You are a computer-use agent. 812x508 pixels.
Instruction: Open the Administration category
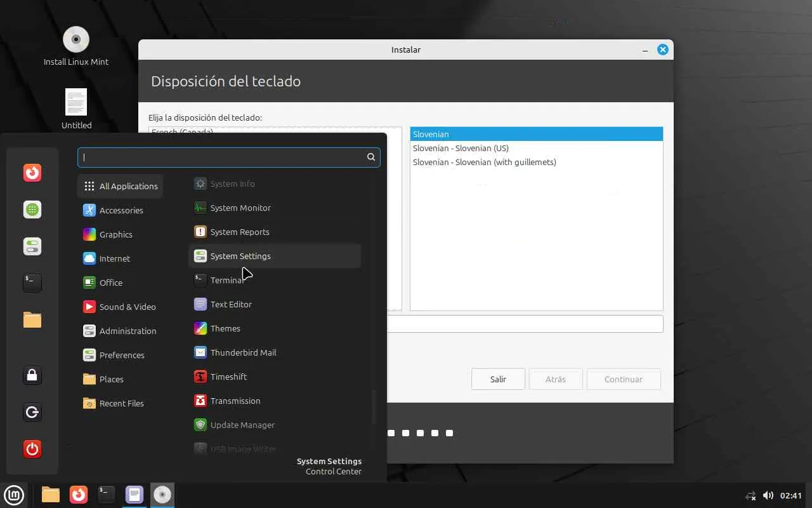(x=121, y=331)
